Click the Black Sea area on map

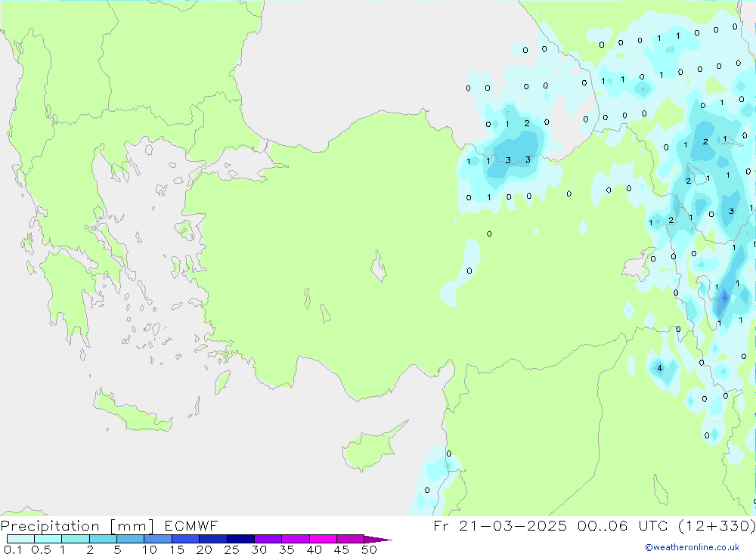point(363,60)
